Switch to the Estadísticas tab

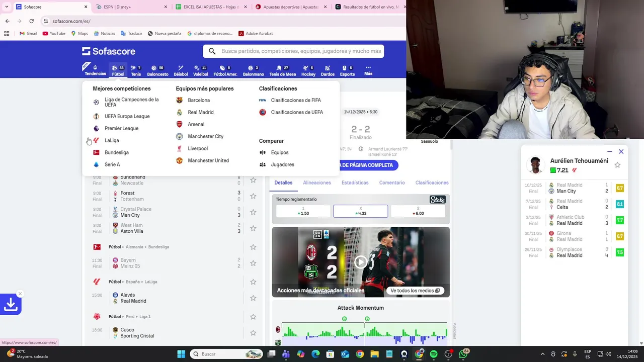click(355, 183)
